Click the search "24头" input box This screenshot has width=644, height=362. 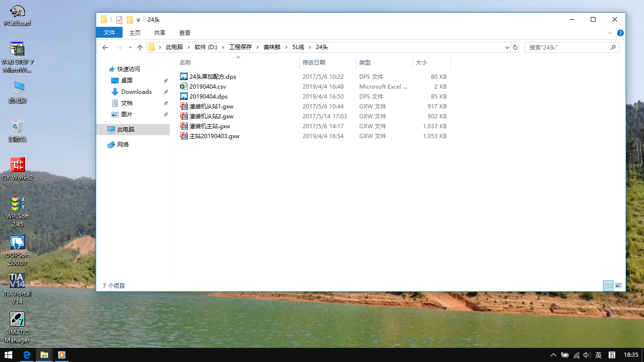pyautogui.click(x=567, y=48)
